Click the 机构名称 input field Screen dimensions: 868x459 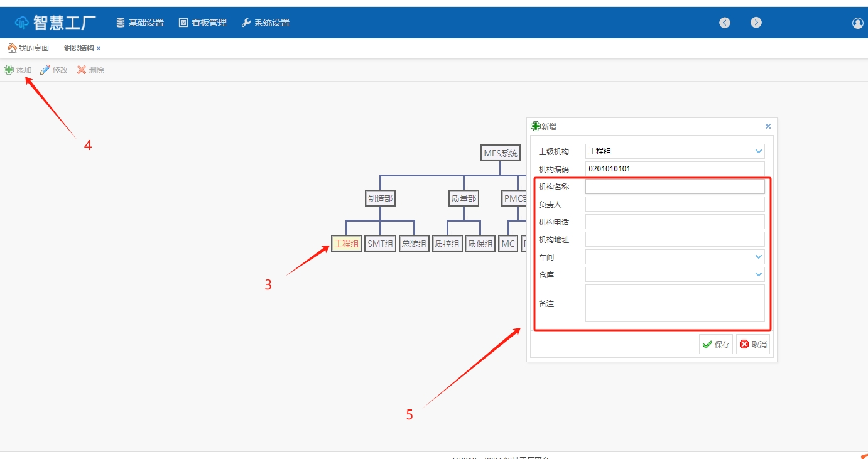pyautogui.click(x=675, y=186)
